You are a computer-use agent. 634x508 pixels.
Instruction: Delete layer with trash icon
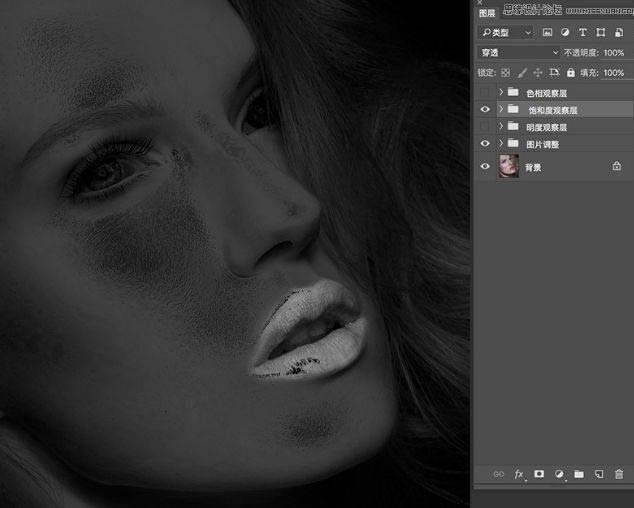(x=619, y=474)
